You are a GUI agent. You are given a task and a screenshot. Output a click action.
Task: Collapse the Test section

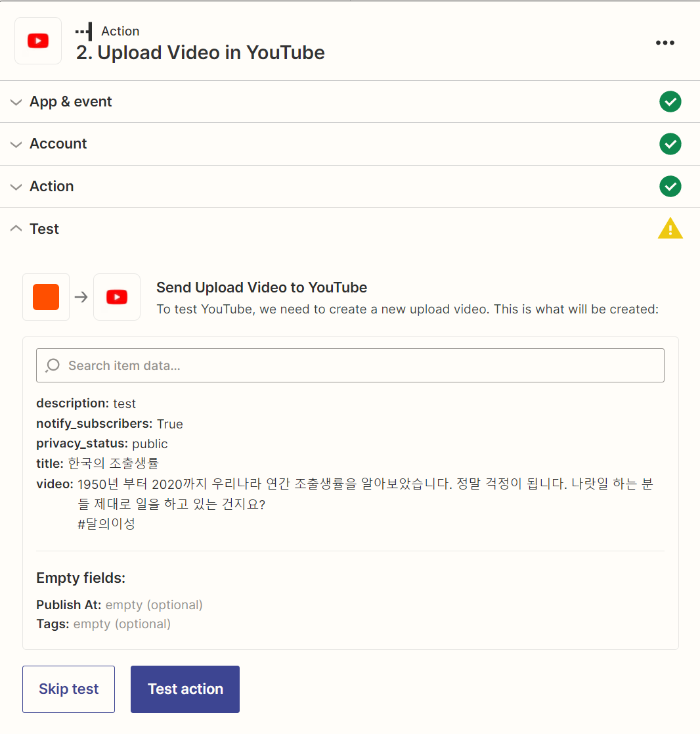point(16,229)
